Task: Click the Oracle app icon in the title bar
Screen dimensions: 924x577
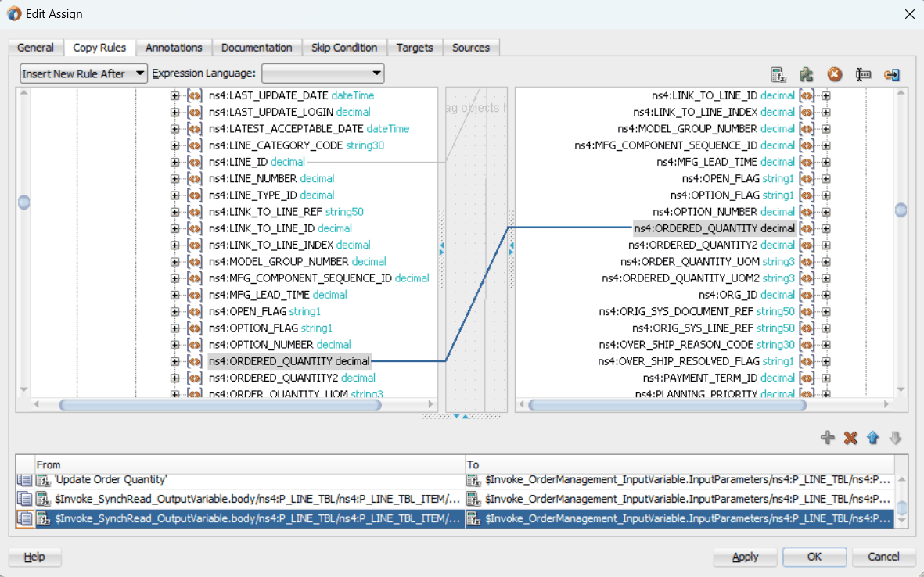Action: [14, 13]
